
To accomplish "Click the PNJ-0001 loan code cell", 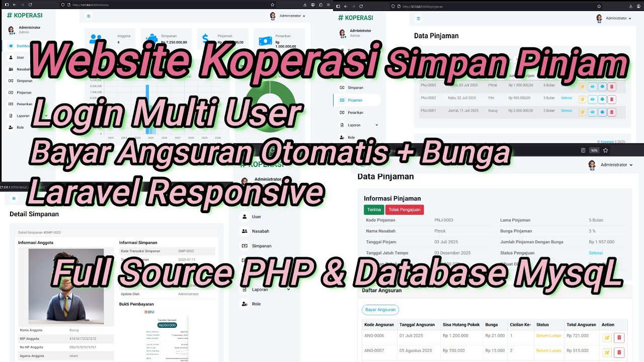I will click(x=429, y=111).
